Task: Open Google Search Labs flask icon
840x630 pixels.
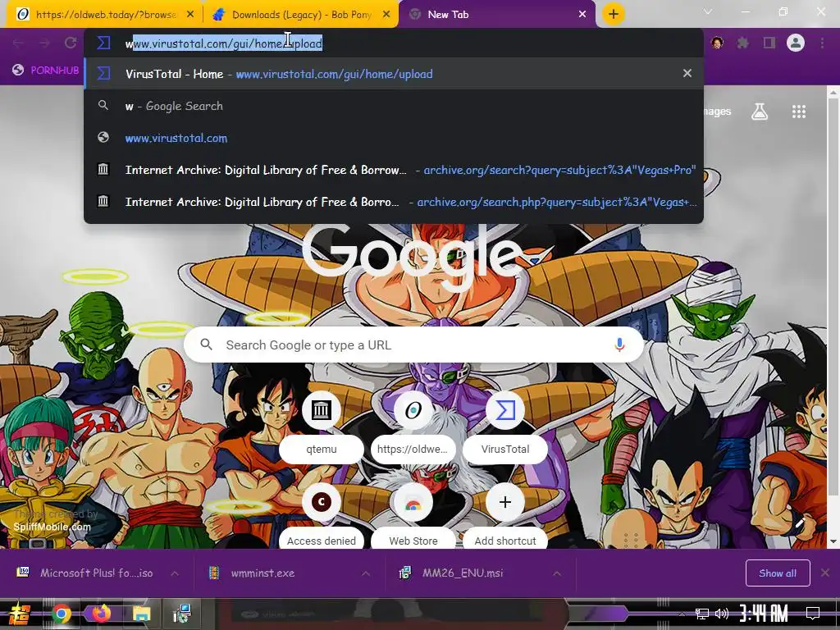Action: coord(760,112)
